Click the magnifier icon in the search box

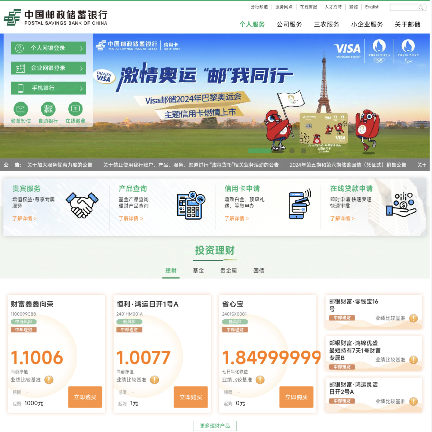[421, 7]
